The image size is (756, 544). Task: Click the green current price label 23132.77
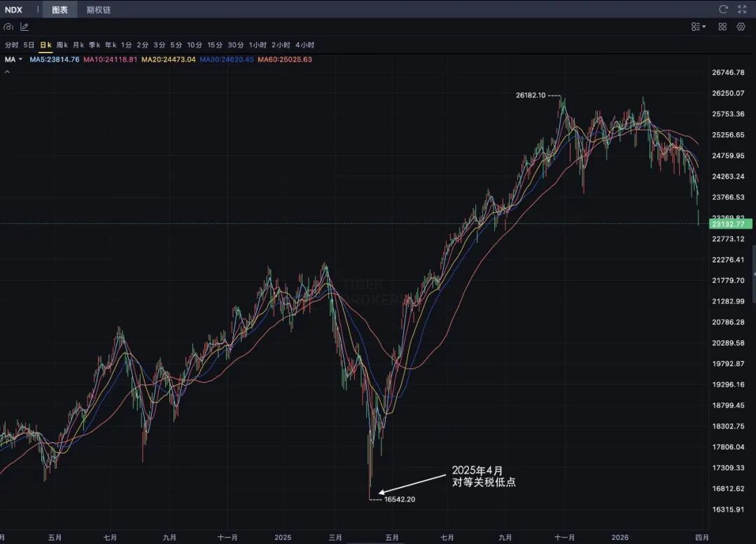tap(731, 224)
